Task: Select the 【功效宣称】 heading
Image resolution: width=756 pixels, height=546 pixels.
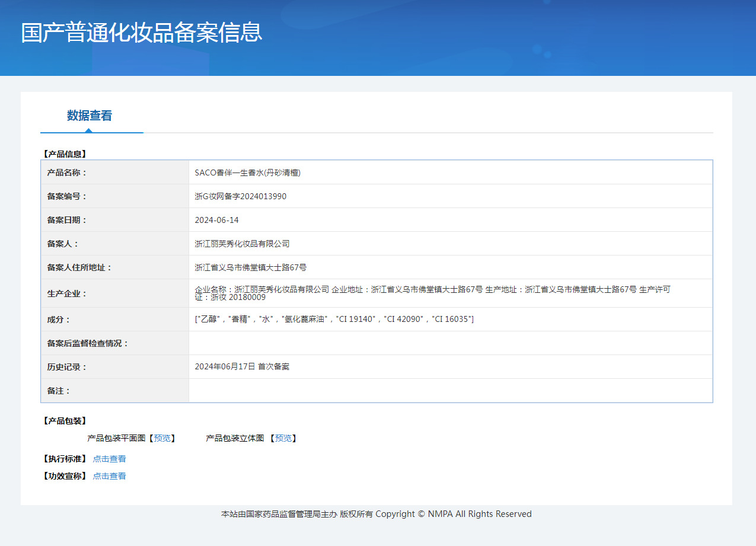Action: coord(65,476)
